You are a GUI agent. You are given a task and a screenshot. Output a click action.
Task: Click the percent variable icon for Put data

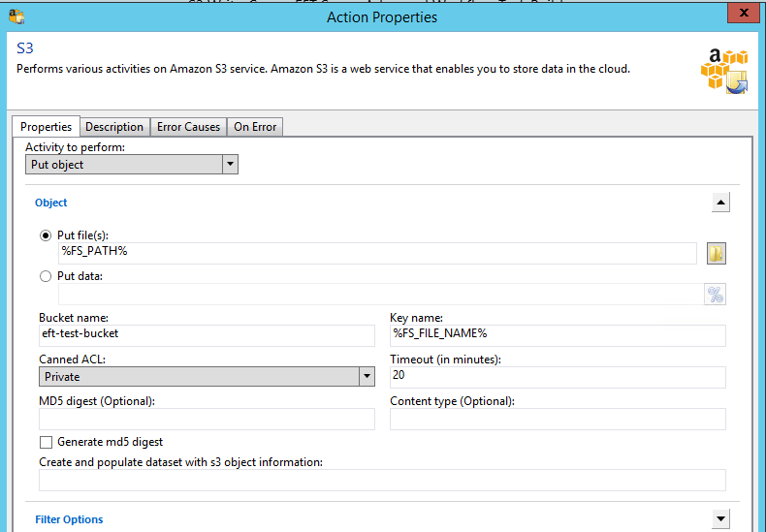click(716, 295)
